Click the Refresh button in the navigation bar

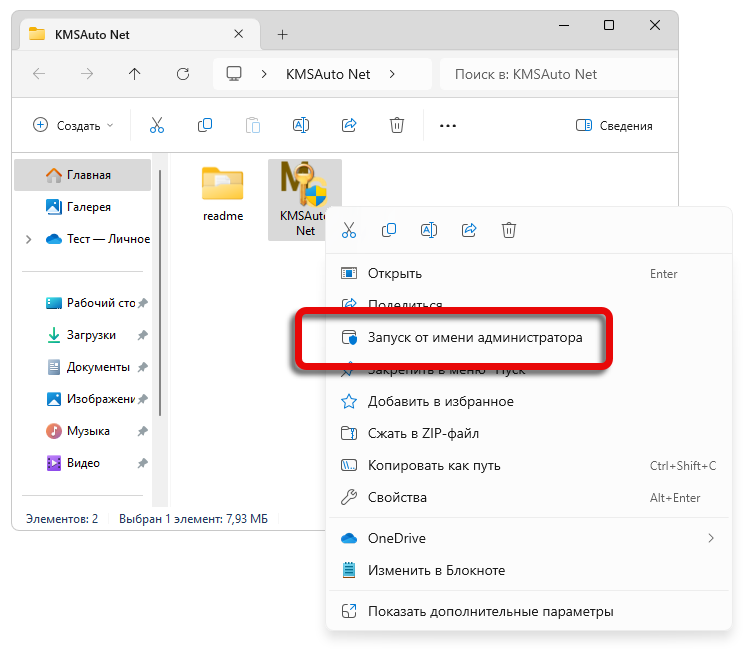pyautogui.click(x=183, y=74)
